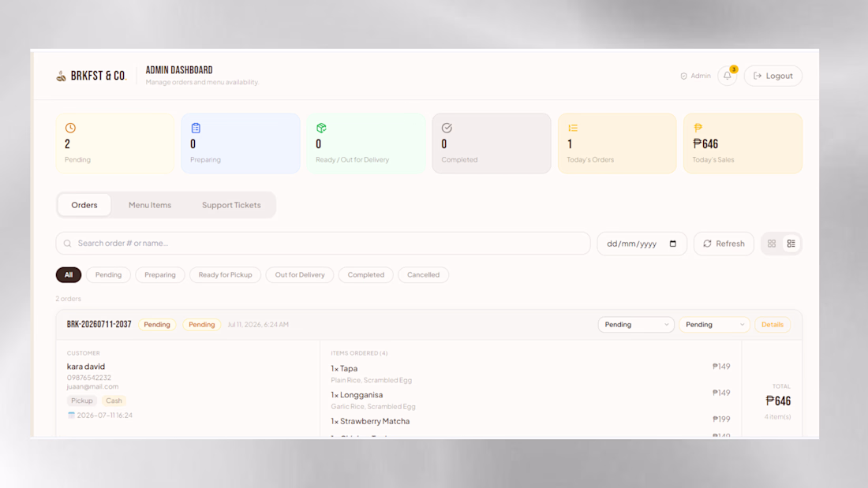Open the notifications bell
The width and height of the screenshot is (868, 488).
[x=727, y=76]
